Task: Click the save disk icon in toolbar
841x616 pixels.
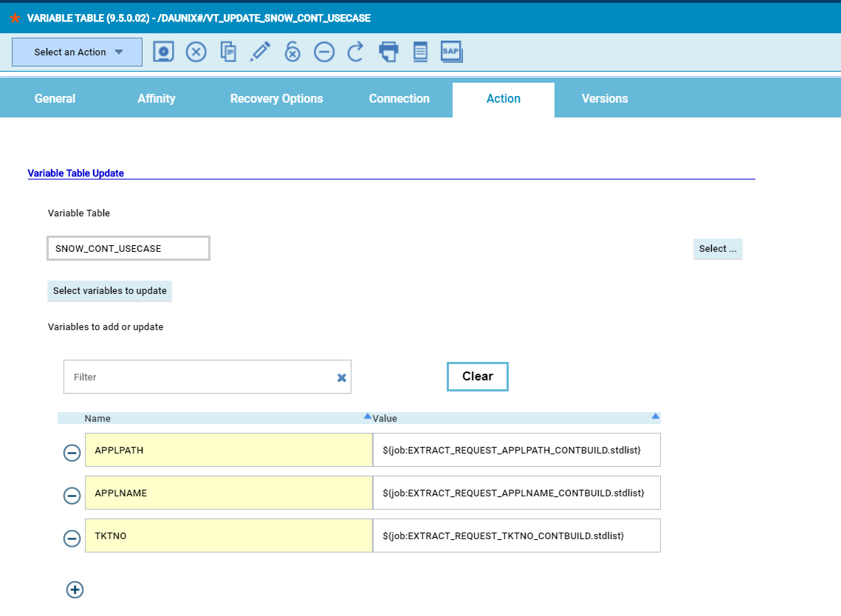Action: [x=163, y=52]
